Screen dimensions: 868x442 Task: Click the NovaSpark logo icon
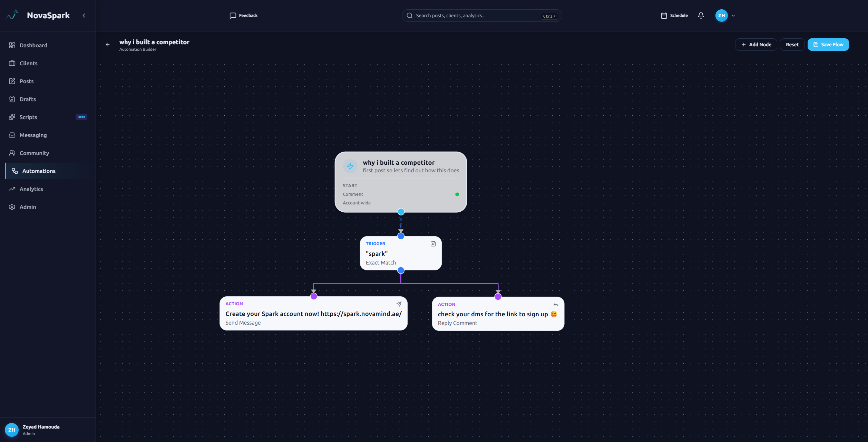point(12,15)
